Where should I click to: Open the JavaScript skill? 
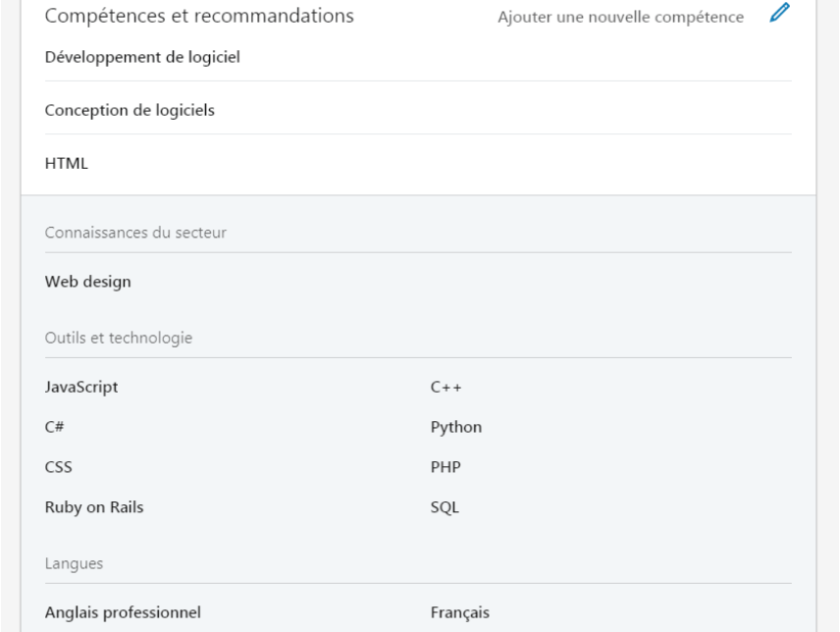[x=81, y=388]
